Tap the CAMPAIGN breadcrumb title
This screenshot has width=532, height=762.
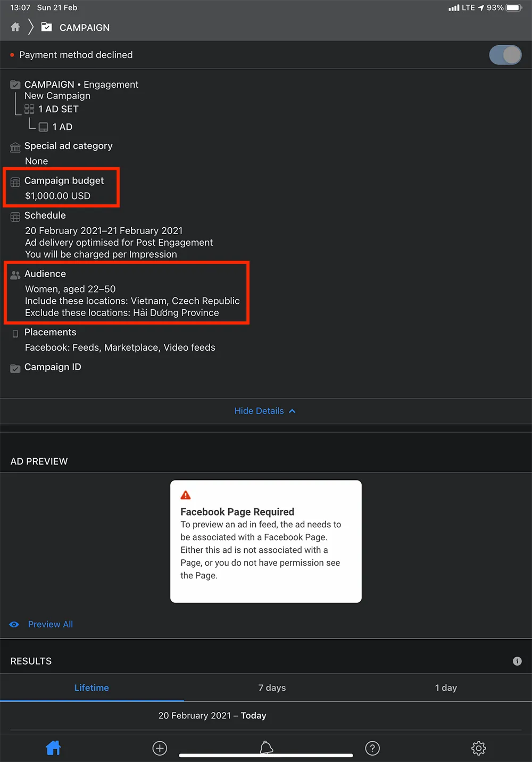[85, 28]
